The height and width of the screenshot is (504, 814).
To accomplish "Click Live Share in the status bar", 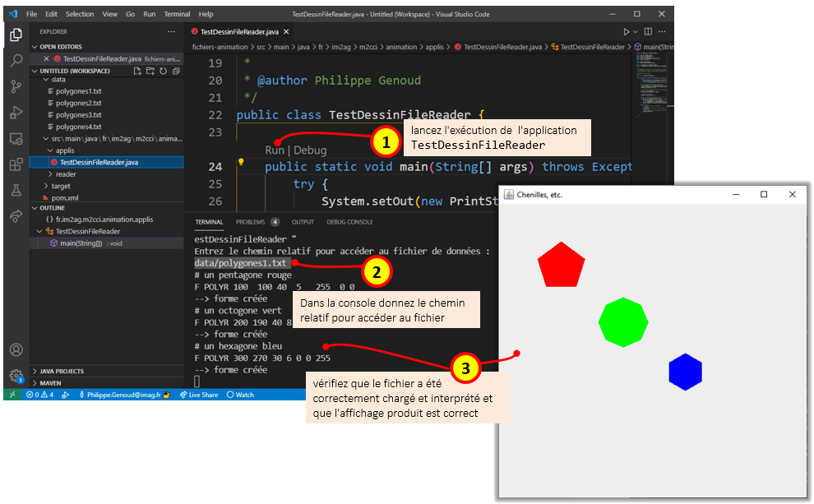I will coord(202,395).
